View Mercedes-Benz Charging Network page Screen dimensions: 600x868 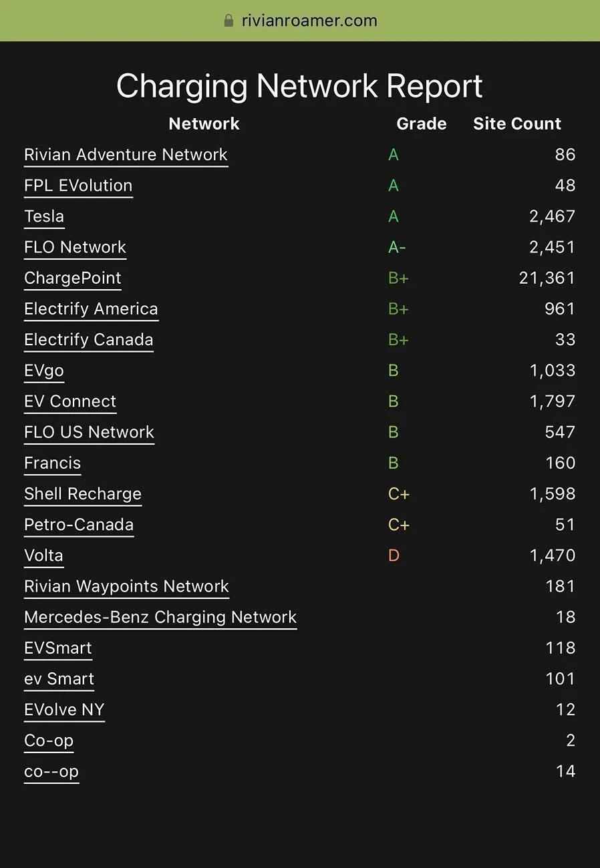click(x=160, y=617)
